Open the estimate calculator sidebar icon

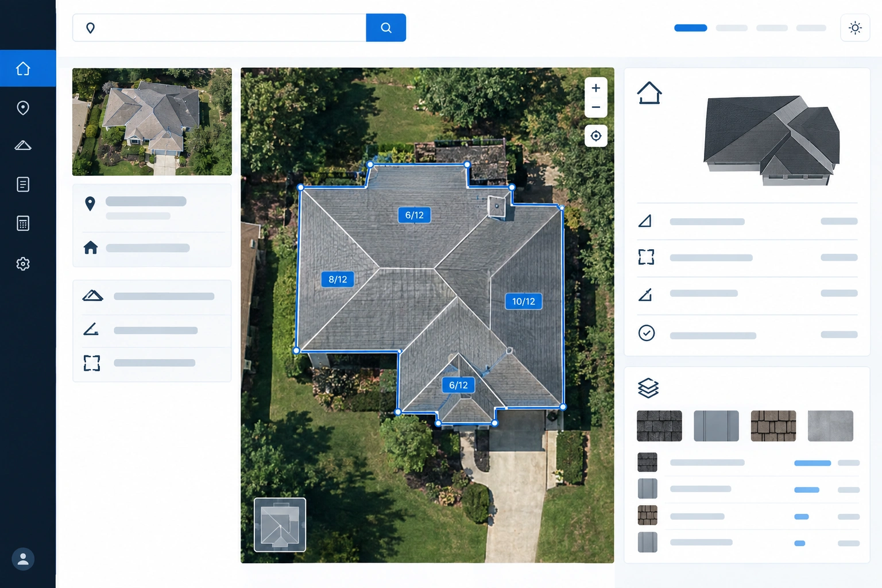pos(23,223)
